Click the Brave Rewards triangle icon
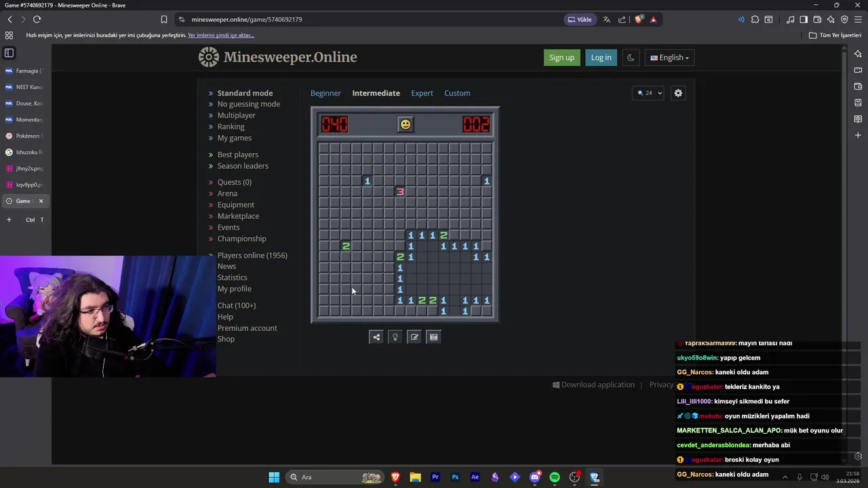 pos(653,20)
